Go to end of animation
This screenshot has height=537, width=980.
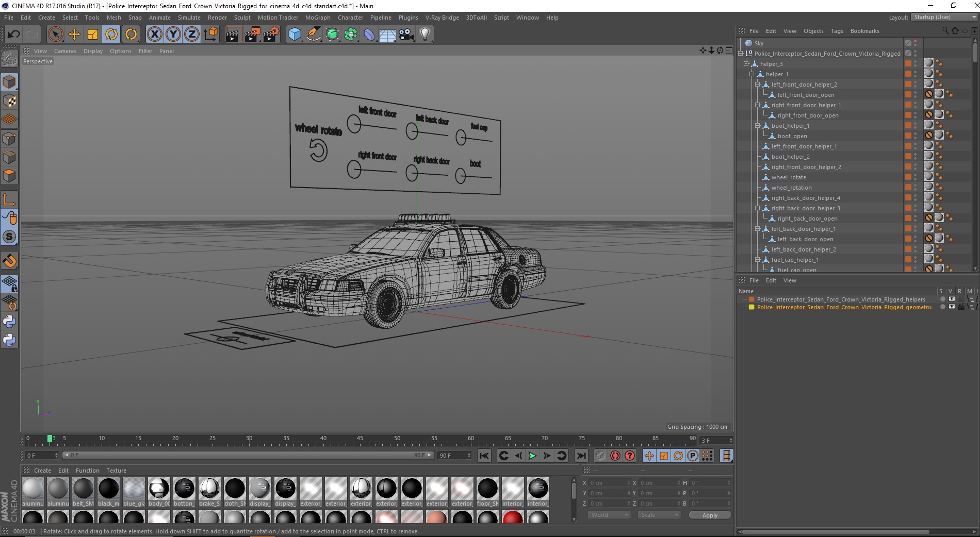coord(581,456)
